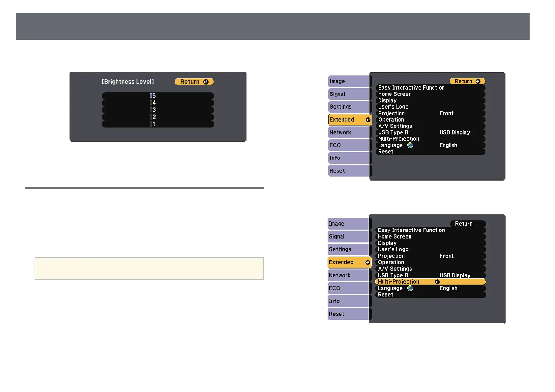This screenshot has width=555, height=392.
Task: Click 'Front' value in upper menu
Action: point(447,113)
